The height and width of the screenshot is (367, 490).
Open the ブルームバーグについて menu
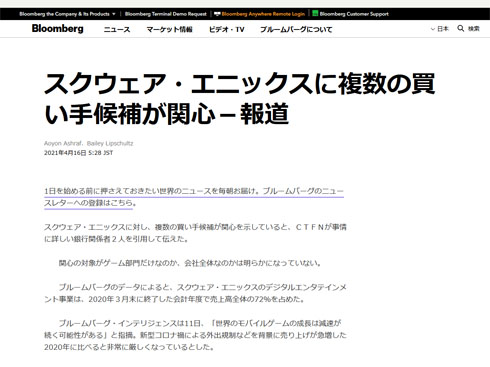(296, 30)
